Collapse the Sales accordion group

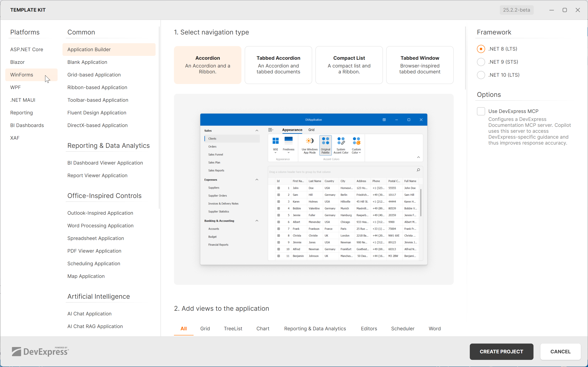pos(257,130)
